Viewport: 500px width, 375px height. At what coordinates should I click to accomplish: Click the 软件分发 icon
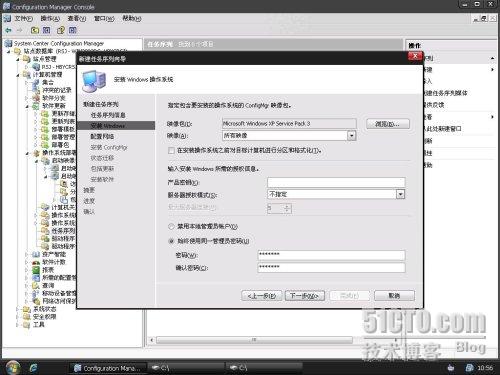point(36,98)
